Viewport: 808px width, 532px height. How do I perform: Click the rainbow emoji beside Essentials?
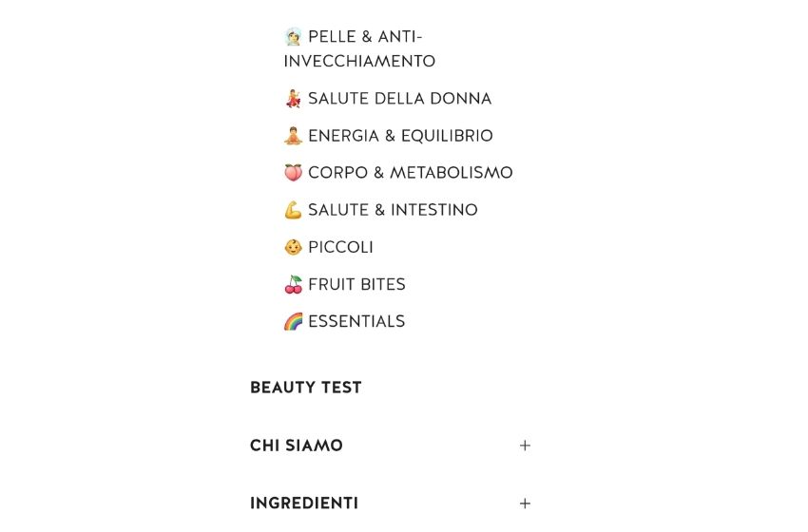coord(293,321)
